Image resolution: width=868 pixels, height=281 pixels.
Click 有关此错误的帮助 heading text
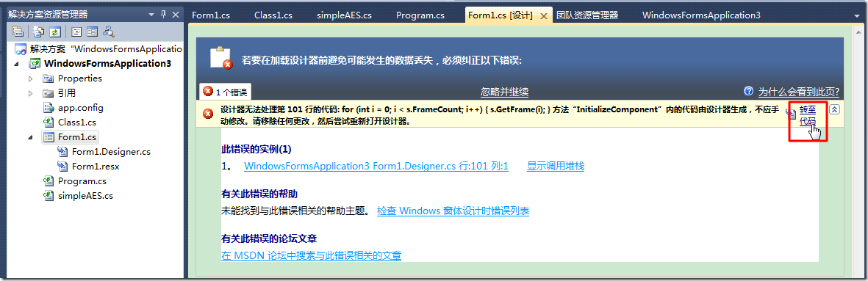pos(259,194)
